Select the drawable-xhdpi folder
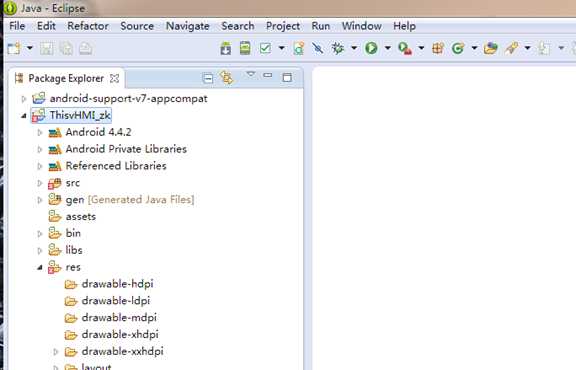Screen dimensions: 576x370 point(120,335)
